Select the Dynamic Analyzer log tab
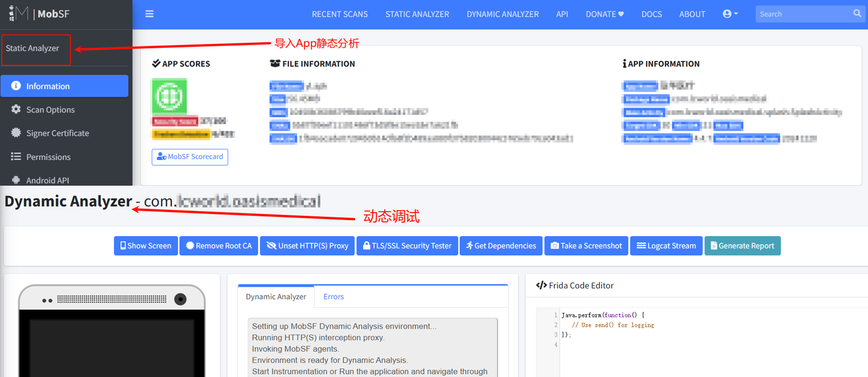The image size is (868, 377). (x=276, y=297)
